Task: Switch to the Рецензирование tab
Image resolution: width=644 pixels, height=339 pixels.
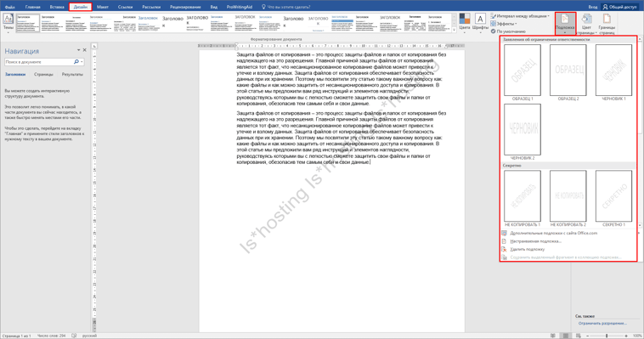Action: pos(185,7)
